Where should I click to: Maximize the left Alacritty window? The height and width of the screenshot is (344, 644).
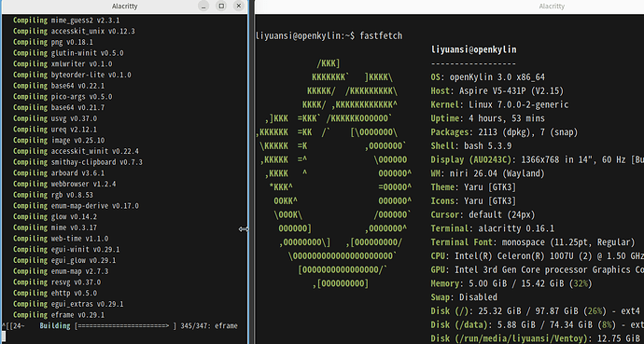221,6
